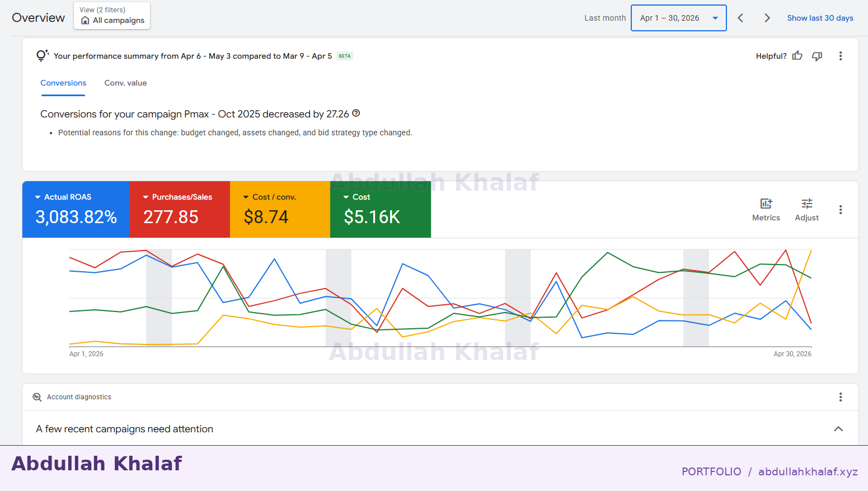
Task: Click the Pmax conversions decreased headline
Action: pyautogui.click(x=195, y=114)
